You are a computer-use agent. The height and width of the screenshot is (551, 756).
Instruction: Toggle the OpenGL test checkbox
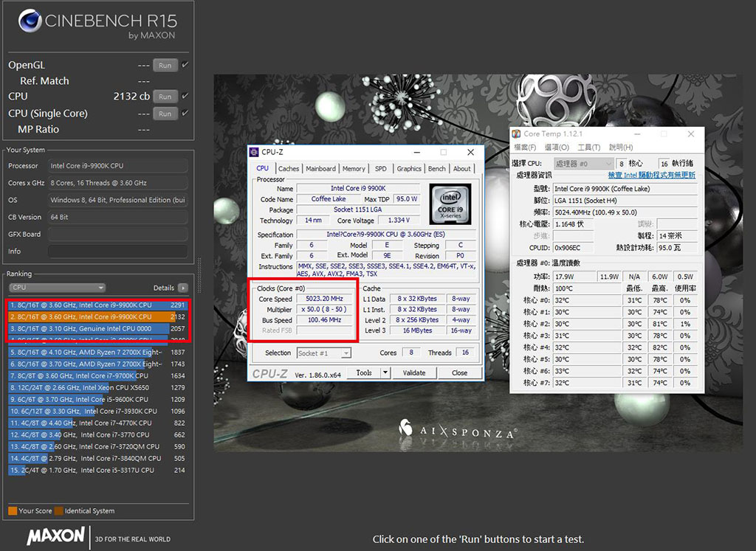pyautogui.click(x=185, y=65)
